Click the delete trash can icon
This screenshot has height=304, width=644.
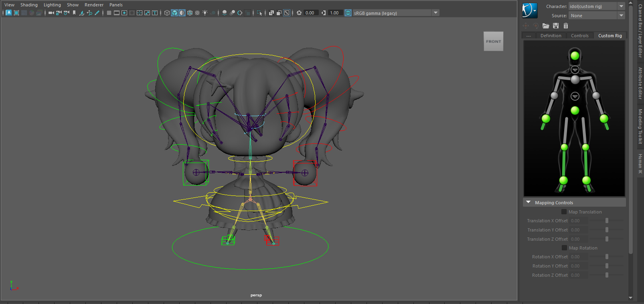(x=566, y=26)
